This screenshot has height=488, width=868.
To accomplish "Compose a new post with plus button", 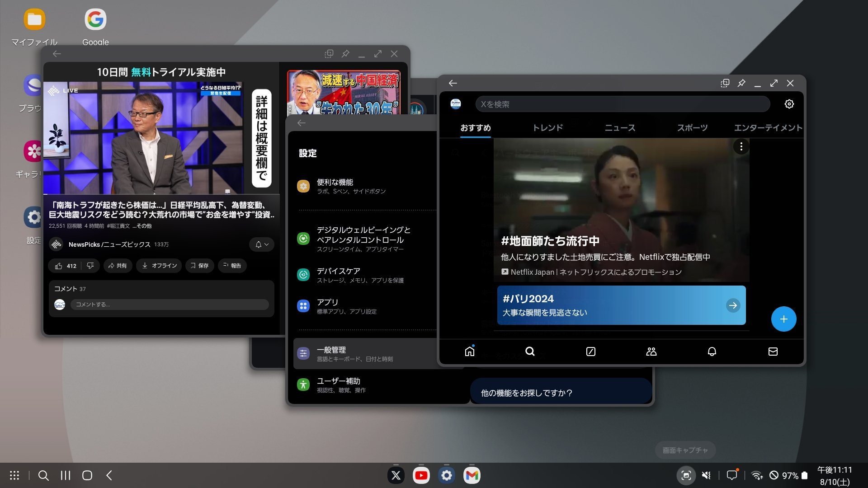I will coord(783,319).
